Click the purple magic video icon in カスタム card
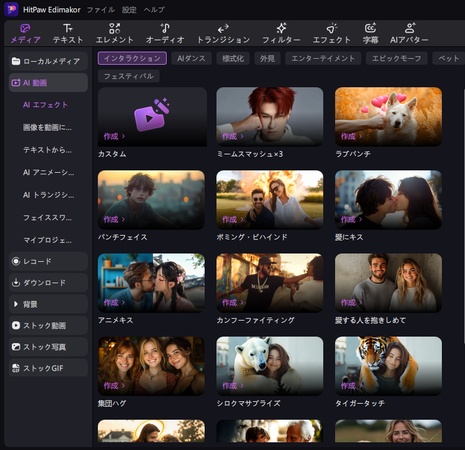Viewport: 465px width, 450px height. click(152, 115)
